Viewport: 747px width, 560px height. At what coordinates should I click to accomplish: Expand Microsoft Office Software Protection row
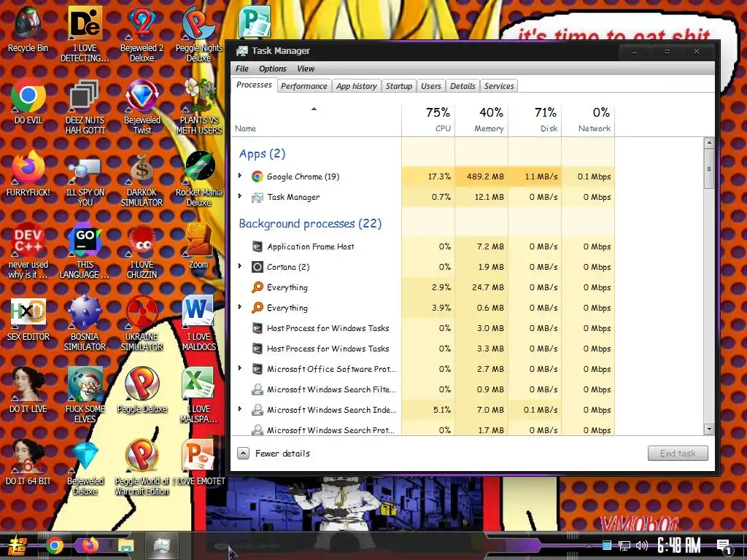click(x=240, y=368)
